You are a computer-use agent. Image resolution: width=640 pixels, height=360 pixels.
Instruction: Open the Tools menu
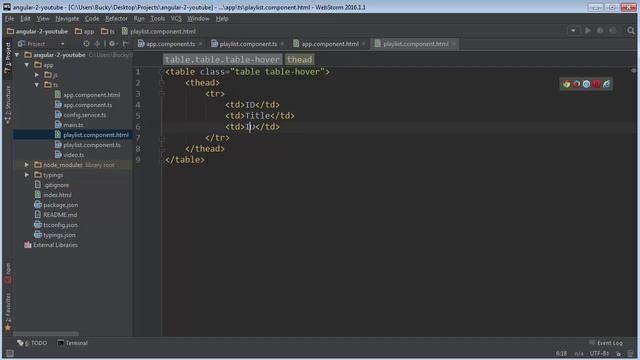[x=158, y=19]
